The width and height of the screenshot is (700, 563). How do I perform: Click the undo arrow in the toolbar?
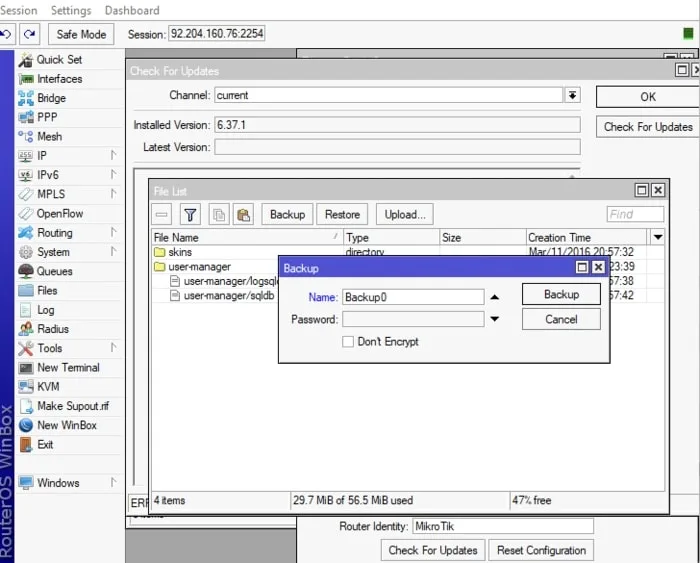[x=7, y=34]
